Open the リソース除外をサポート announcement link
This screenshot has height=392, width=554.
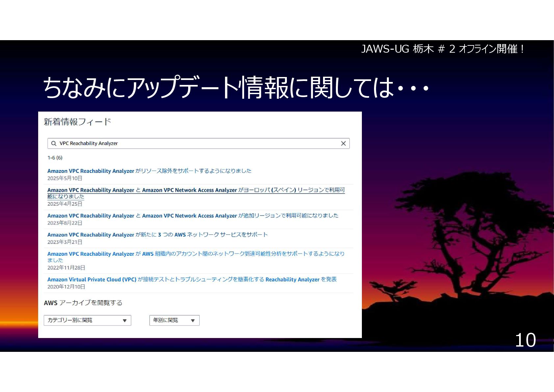click(x=149, y=171)
